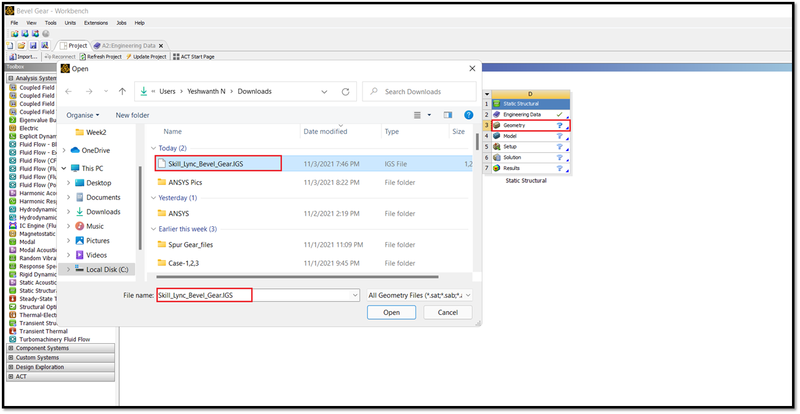Viewport: 800px width, 414px height.
Task: Go back with the dialog's Back arrow
Action: pyautogui.click(x=69, y=91)
